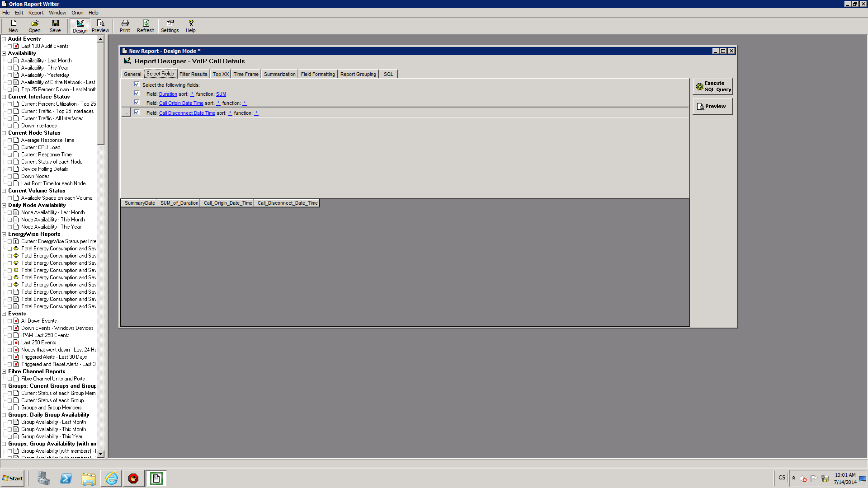Click the Print toolbar icon
This screenshot has height=488, width=868.
pyautogui.click(x=125, y=26)
